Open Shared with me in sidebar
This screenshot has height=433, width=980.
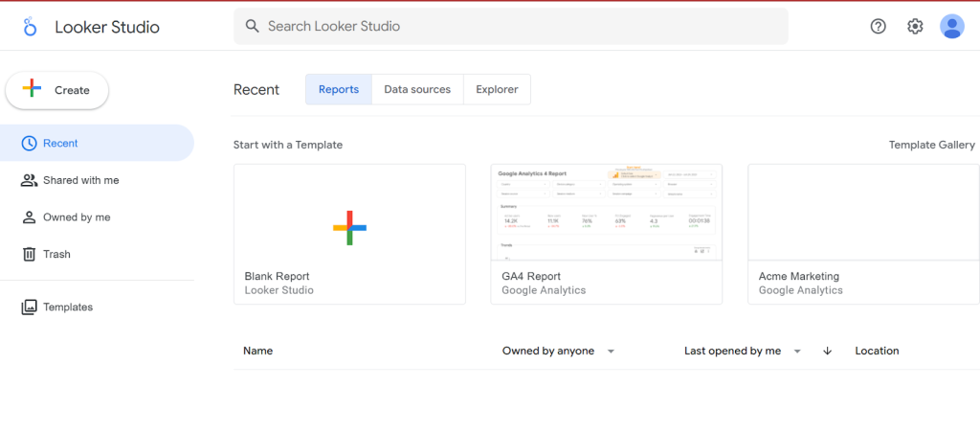[97, 180]
